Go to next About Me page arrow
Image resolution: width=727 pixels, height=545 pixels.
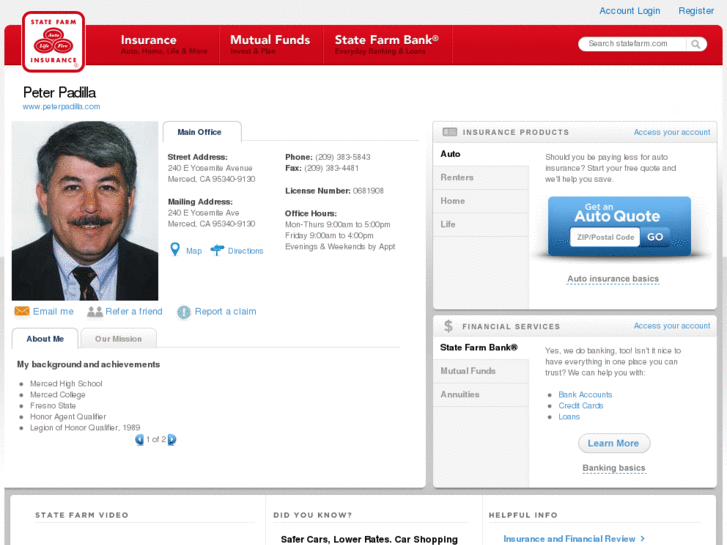coord(172,439)
